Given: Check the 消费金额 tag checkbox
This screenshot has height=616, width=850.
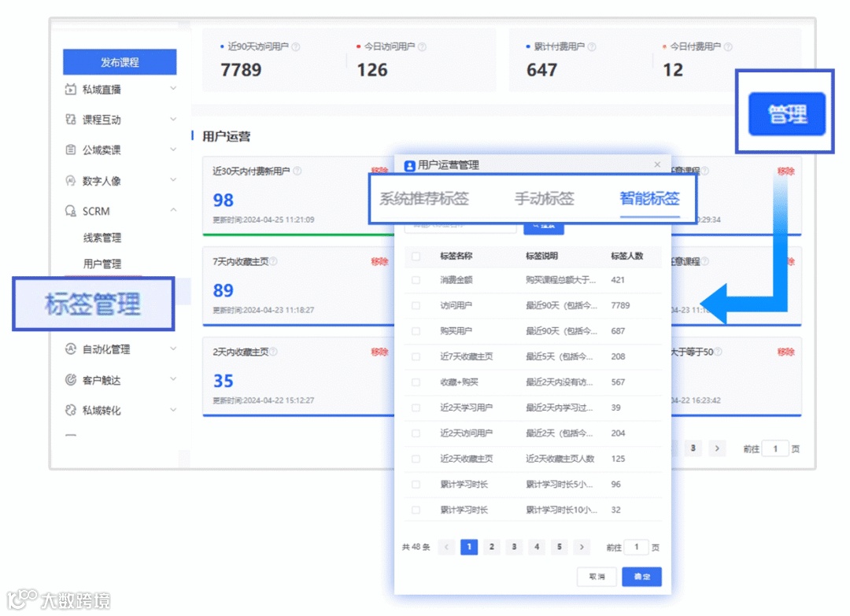Looking at the screenshot, I should coord(415,280).
